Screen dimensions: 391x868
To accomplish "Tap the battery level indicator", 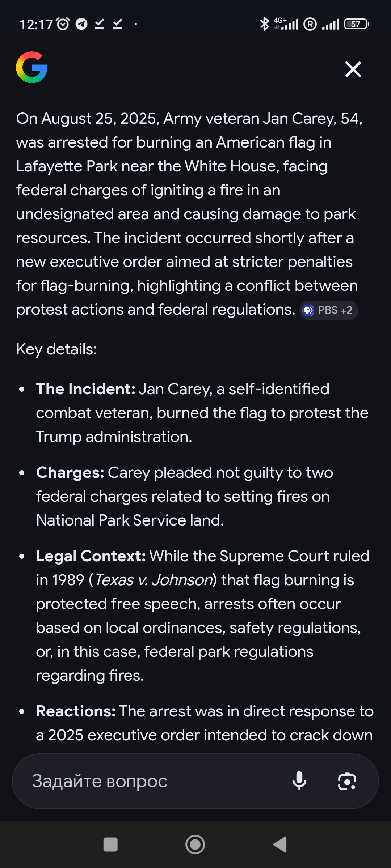I will (x=356, y=24).
